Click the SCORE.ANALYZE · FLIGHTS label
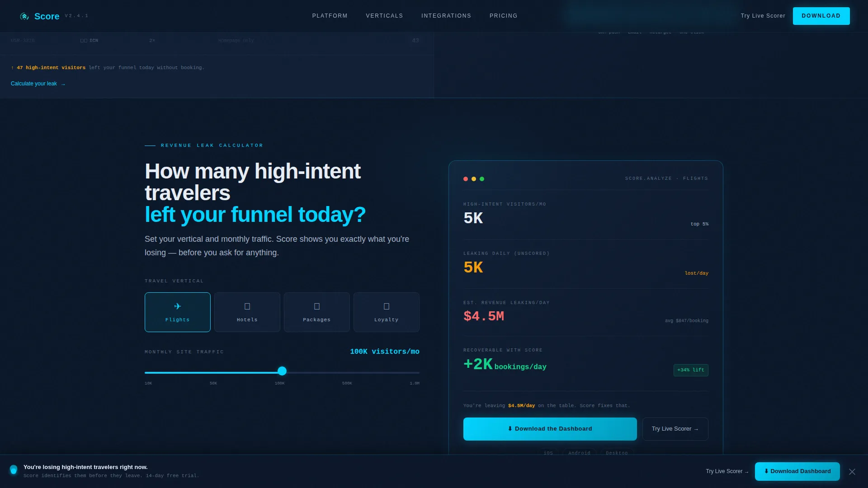868x488 pixels. [x=666, y=178]
